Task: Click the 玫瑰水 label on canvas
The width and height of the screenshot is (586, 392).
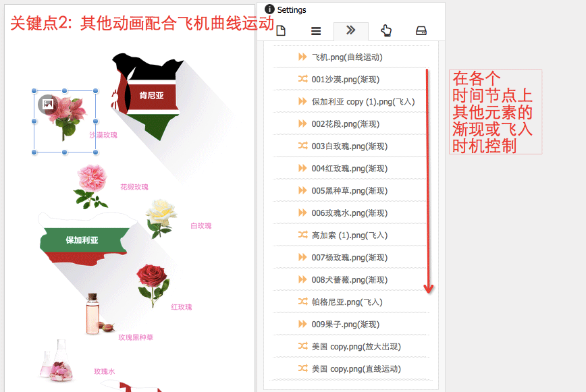Action: point(104,372)
